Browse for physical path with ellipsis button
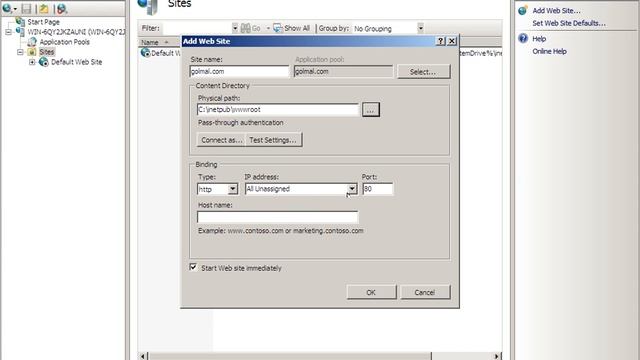The image size is (640, 360). point(371,110)
